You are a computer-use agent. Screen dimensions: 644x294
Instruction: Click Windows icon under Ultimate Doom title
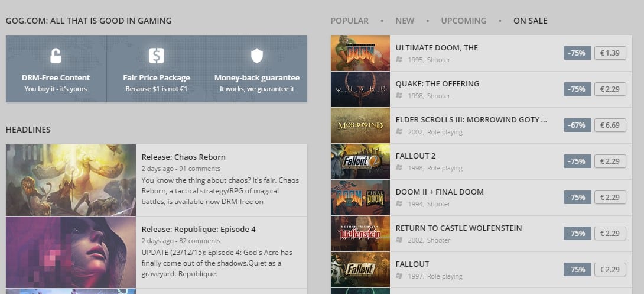click(399, 60)
